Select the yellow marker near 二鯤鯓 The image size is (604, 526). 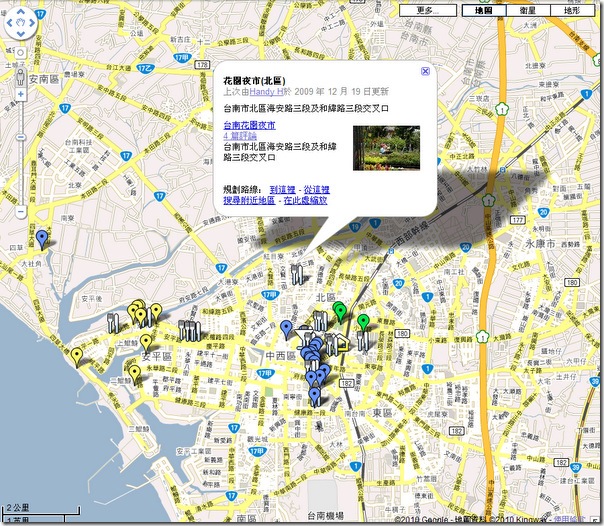click(134, 374)
